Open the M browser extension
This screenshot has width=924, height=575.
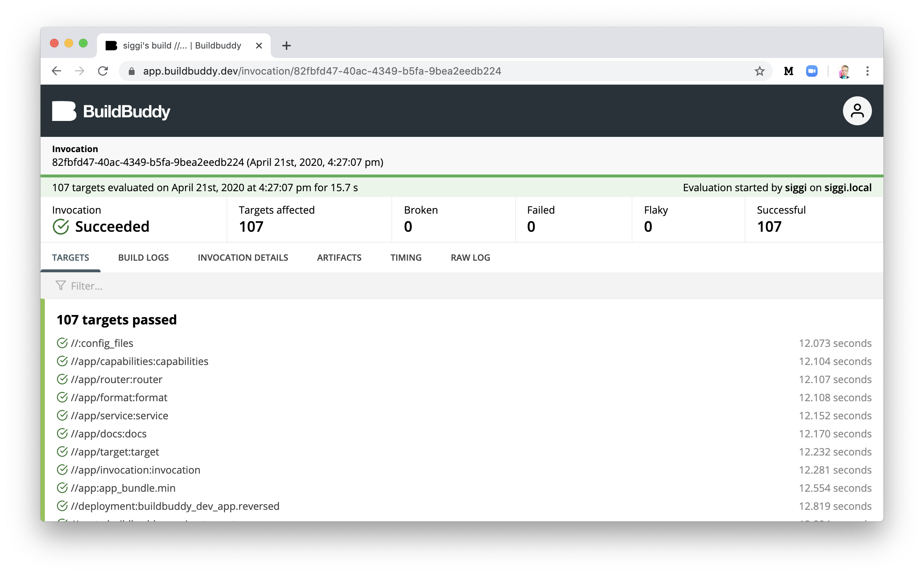point(788,71)
